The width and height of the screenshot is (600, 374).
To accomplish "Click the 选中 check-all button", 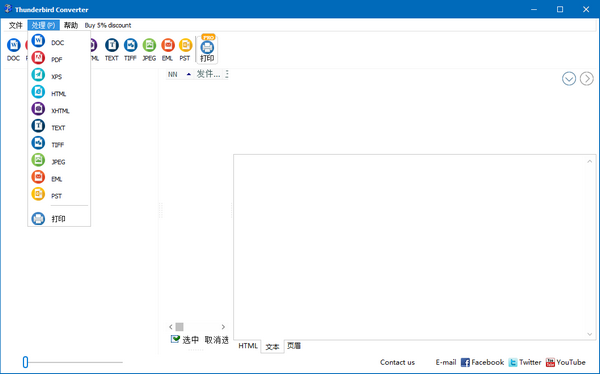I will tap(185, 340).
